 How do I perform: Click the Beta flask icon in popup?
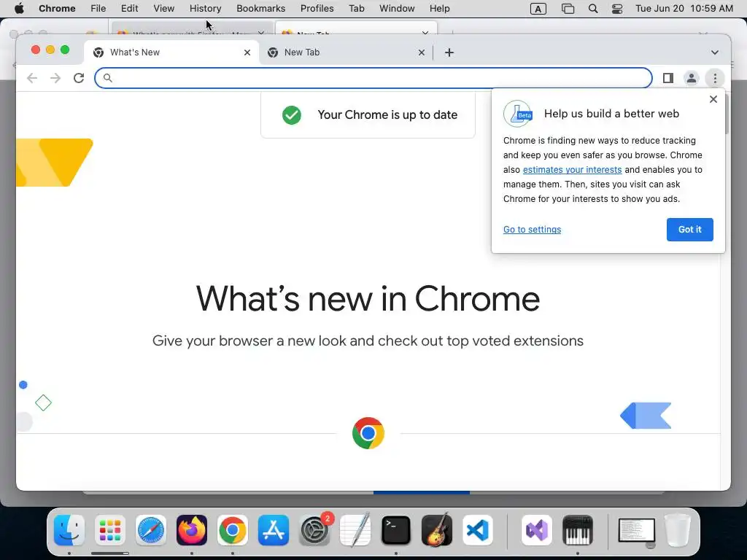(x=518, y=114)
